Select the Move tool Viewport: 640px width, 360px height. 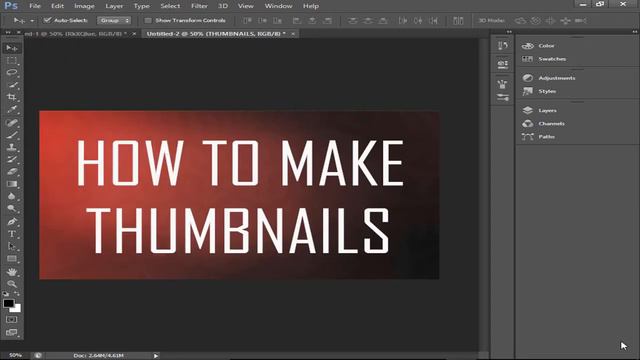[x=12, y=48]
